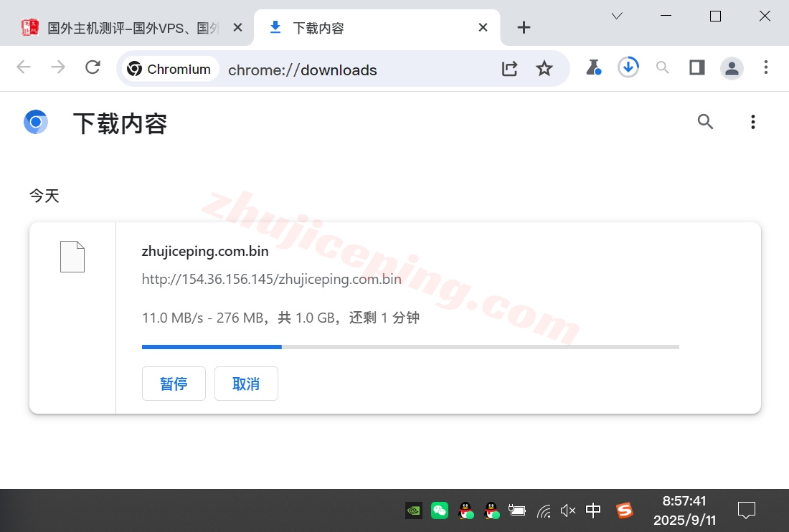
Task: Go forward to the next page
Action: click(x=58, y=67)
